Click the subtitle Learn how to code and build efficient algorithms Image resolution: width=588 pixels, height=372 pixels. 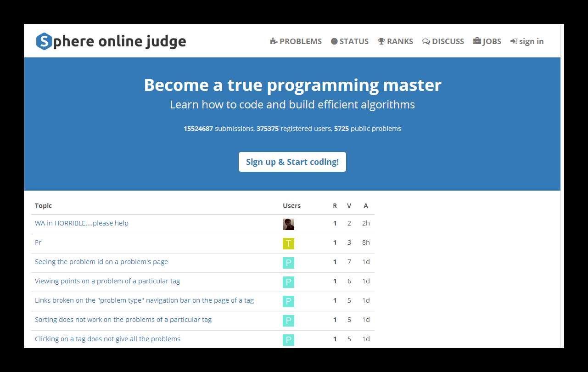click(x=292, y=105)
